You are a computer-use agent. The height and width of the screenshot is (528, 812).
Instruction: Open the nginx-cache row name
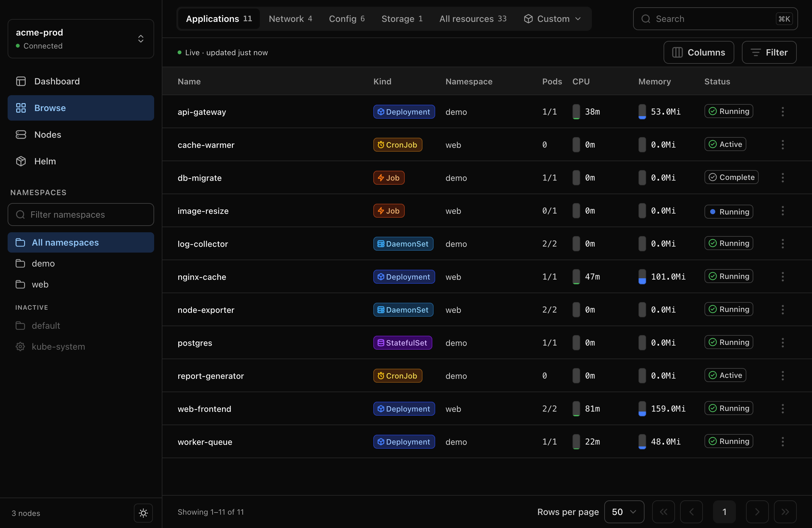[x=202, y=277]
